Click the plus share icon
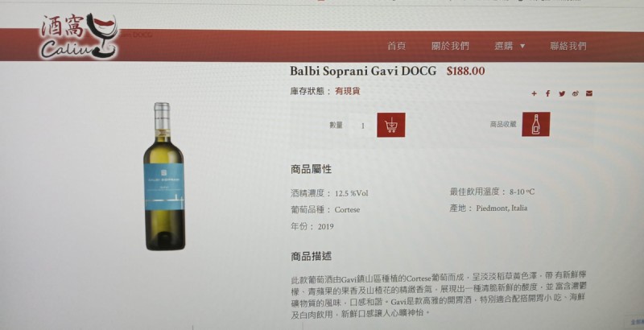Screen dimensions: 644x330 point(534,93)
